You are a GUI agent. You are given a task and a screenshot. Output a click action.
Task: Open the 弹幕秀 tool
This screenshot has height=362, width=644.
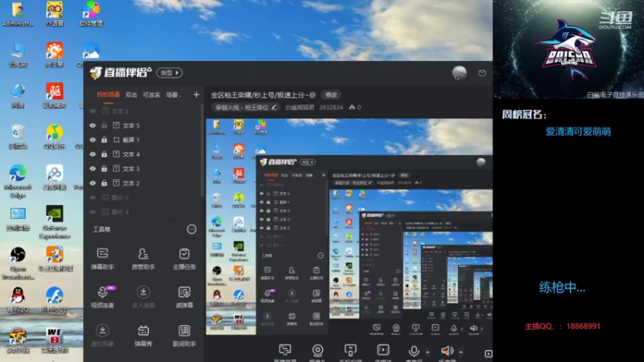pyautogui.click(x=143, y=335)
